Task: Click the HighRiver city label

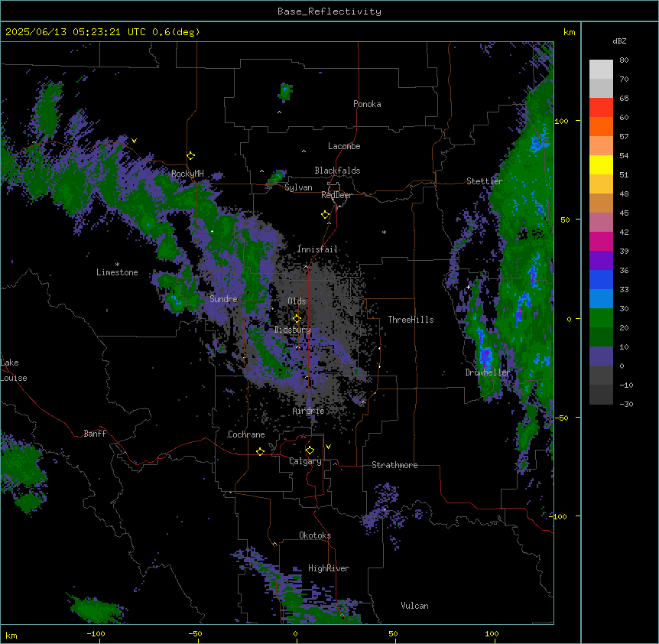Action: pos(329,568)
